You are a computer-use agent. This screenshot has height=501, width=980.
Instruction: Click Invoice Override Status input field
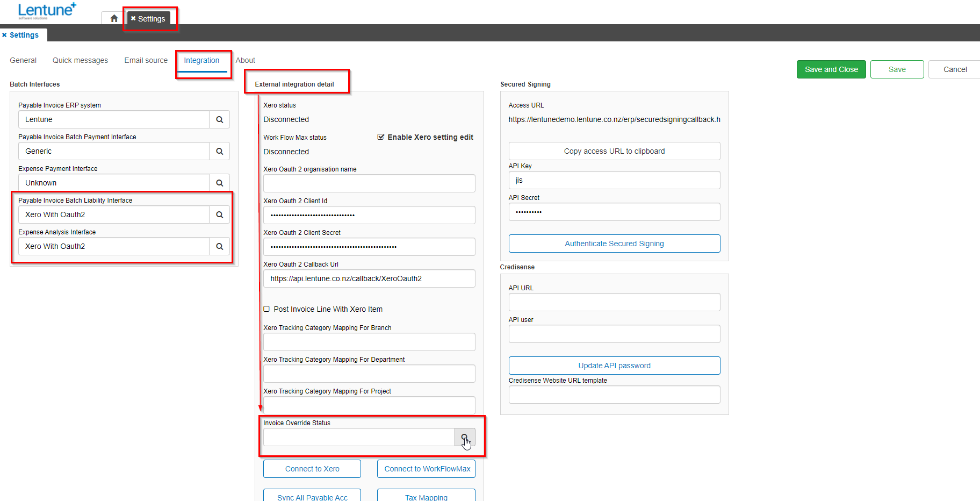[x=359, y=437]
